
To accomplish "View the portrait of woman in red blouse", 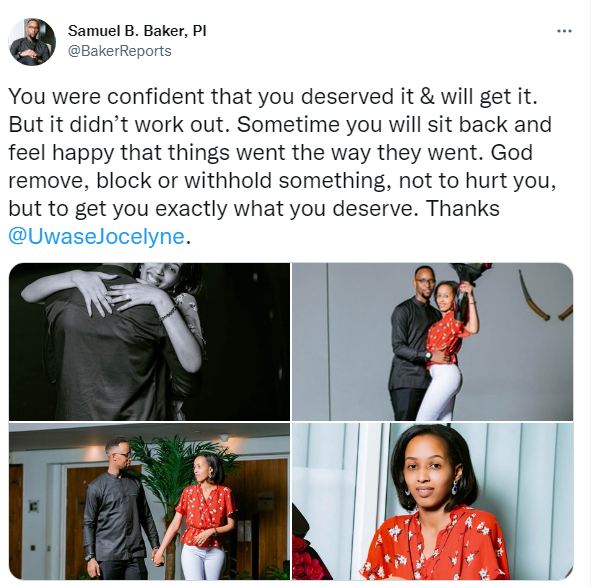I will click(432, 501).
